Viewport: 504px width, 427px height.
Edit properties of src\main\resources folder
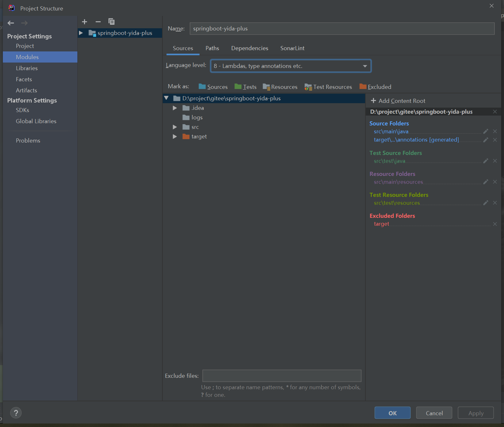click(x=486, y=182)
